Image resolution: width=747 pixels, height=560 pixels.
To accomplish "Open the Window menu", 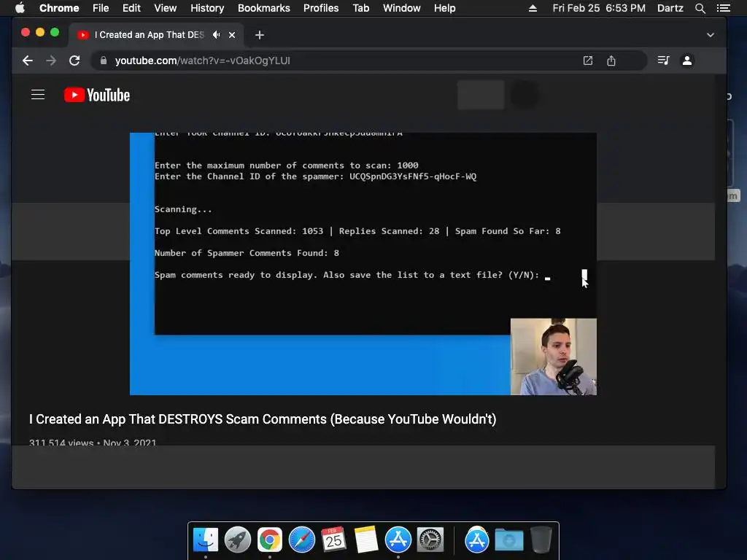I will tap(402, 8).
